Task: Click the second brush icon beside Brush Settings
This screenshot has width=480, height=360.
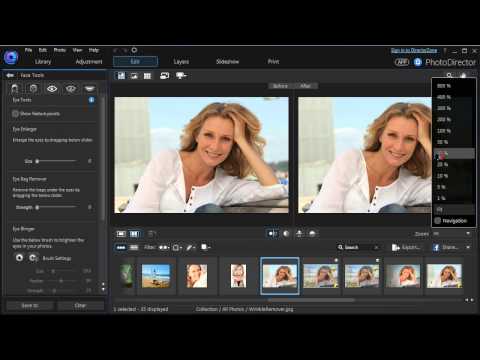Action: pos(33,258)
